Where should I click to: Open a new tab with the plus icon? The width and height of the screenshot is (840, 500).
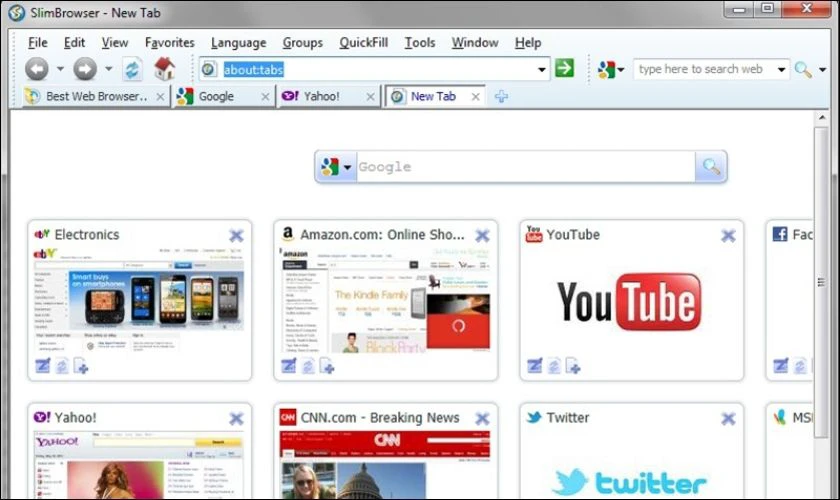pyautogui.click(x=501, y=96)
